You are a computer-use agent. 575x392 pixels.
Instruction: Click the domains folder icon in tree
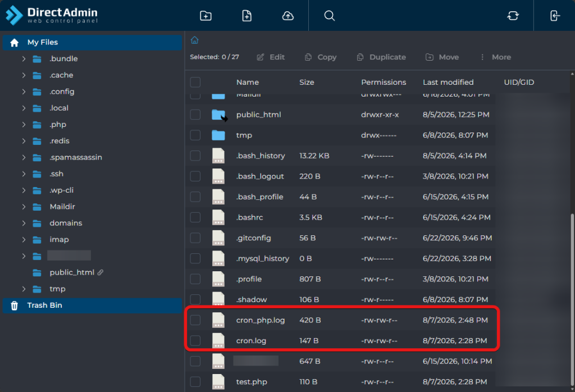pos(37,224)
